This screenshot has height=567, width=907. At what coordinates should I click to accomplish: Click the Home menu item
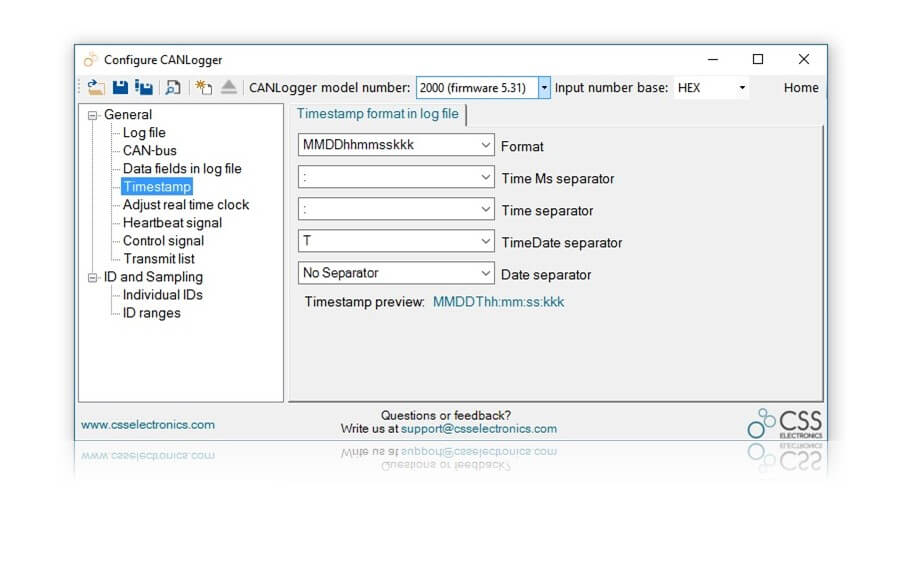pyautogui.click(x=801, y=88)
